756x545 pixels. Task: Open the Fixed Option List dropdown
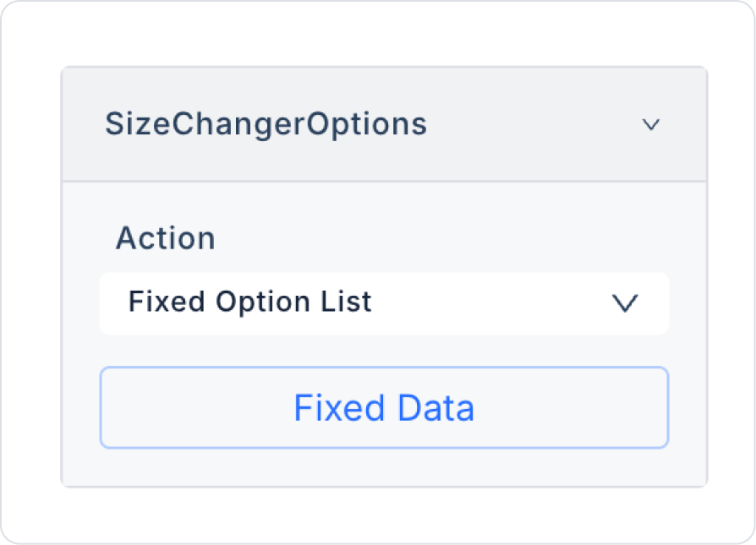[x=384, y=302]
